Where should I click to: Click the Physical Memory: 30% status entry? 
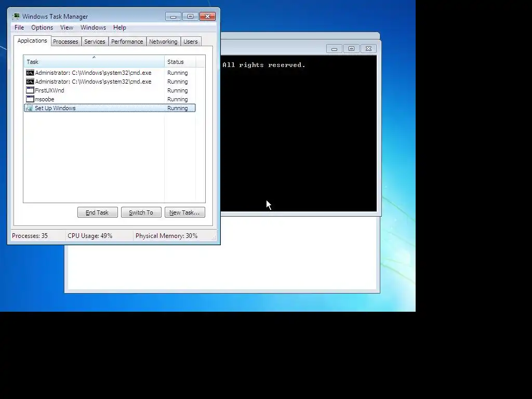coord(166,236)
